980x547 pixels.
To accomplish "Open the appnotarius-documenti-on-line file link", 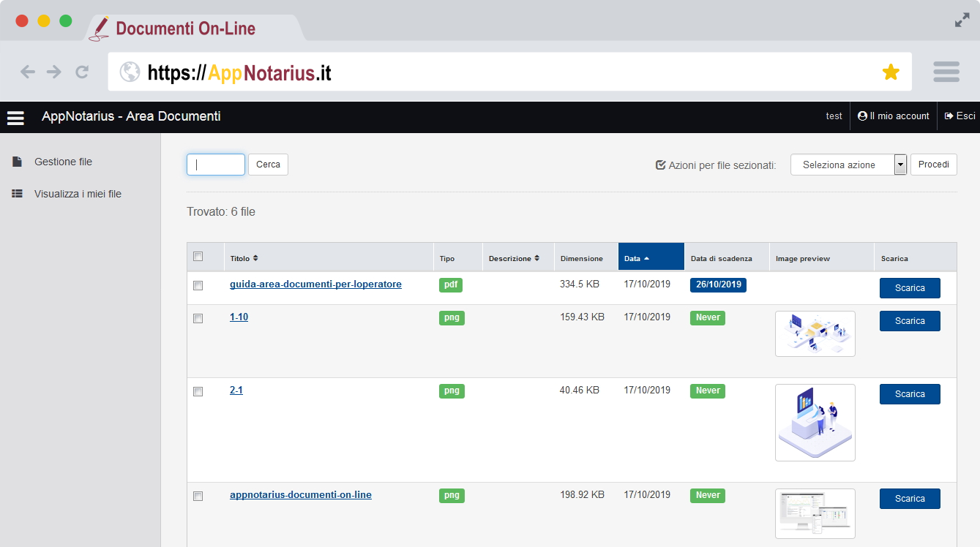I will [x=300, y=495].
